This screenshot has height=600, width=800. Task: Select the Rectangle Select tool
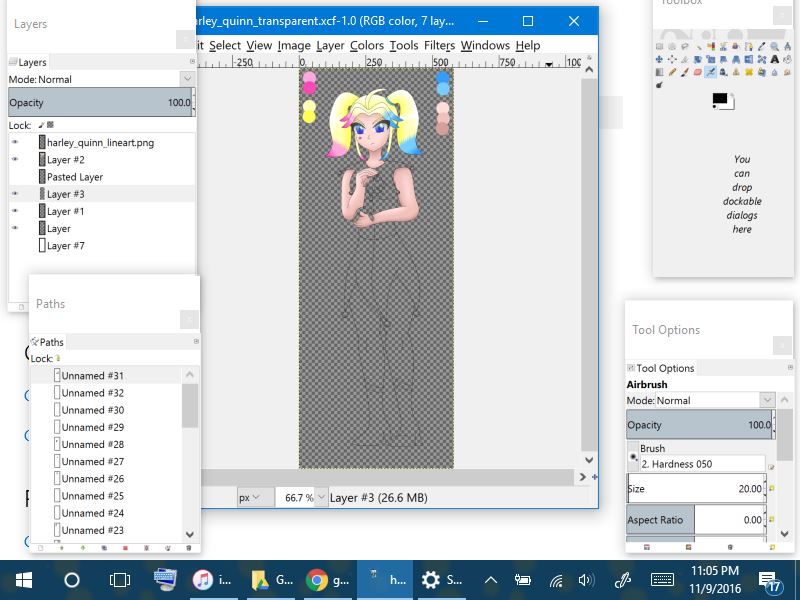659,46
